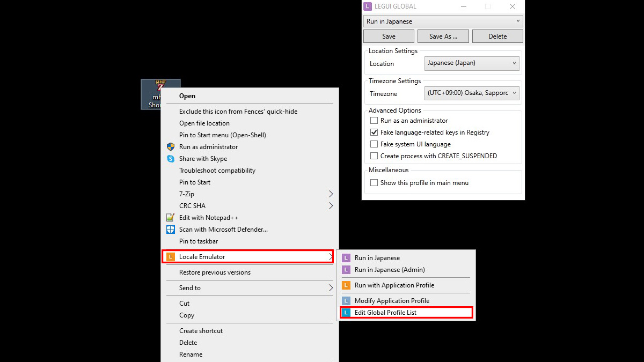Click the Microsoft Defender scan icon

171,229
